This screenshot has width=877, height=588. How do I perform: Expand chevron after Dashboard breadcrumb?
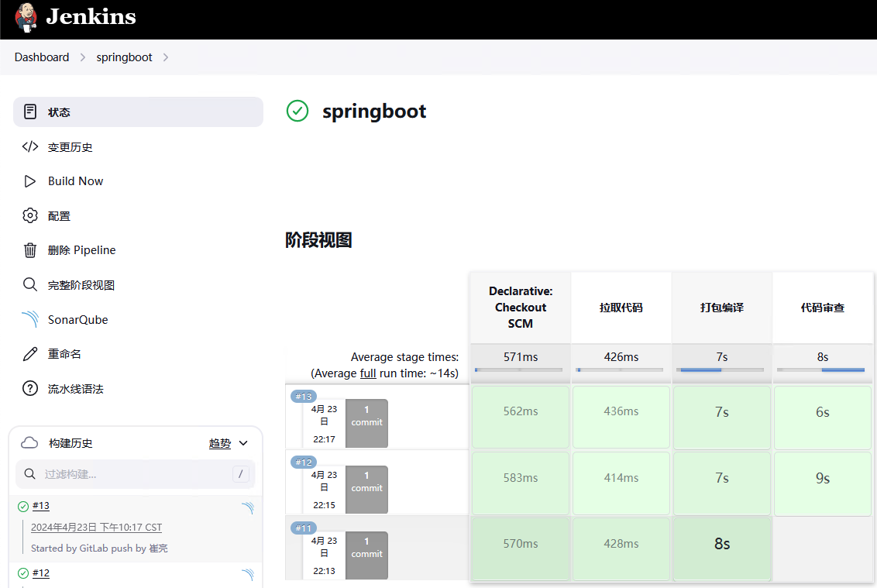(83, 57)
